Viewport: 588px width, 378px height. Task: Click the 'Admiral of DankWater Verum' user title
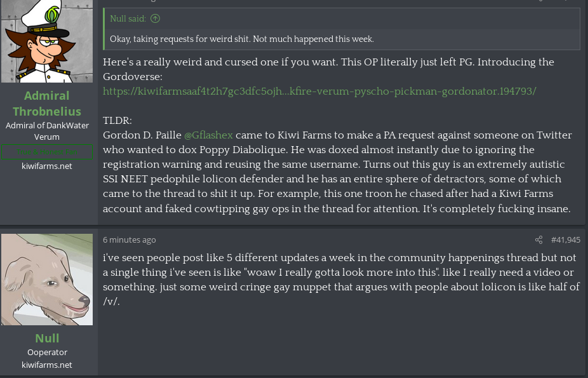pyautogui.click(x=47, y=131)
